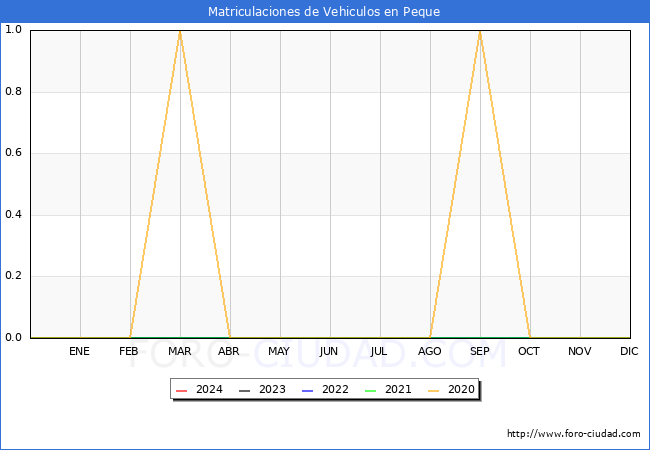Click the SEP month axis label

click(x=480, y=351)
